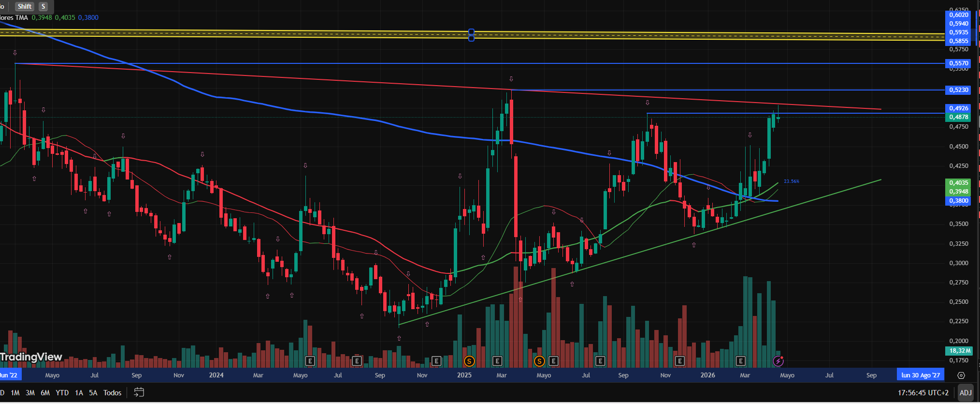Viewport: 980px width, 404px height.
Task: Click the 0,5570 blue price label
Action: [958, 63]
